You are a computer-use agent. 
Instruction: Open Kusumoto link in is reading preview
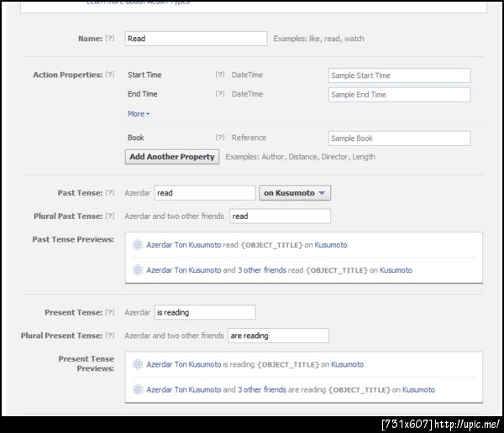tap(348, 364)
